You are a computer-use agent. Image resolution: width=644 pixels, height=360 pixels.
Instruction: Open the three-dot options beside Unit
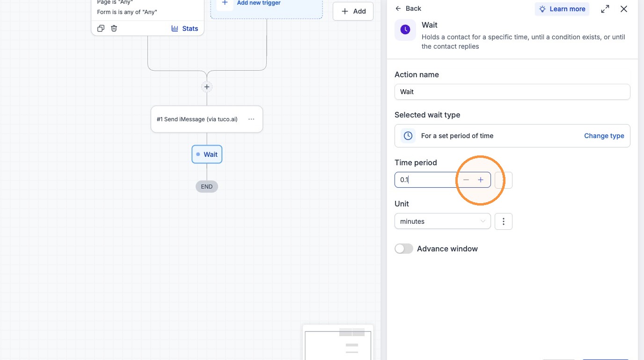pos(504,221)
